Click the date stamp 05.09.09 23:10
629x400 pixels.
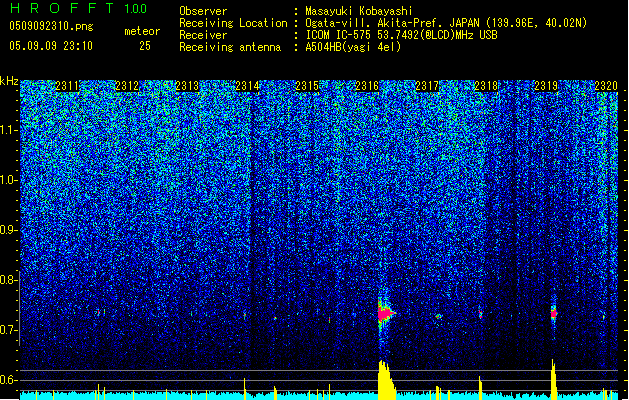point(51,46)
